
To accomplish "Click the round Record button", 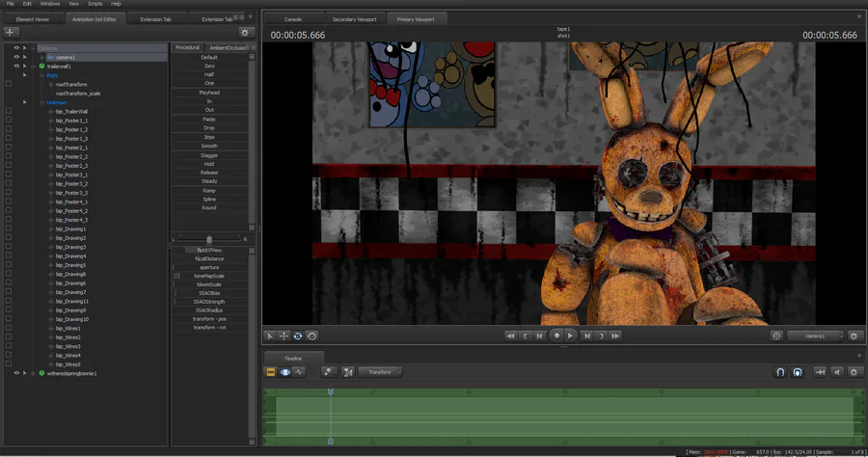I will click(x=556, y=336).
